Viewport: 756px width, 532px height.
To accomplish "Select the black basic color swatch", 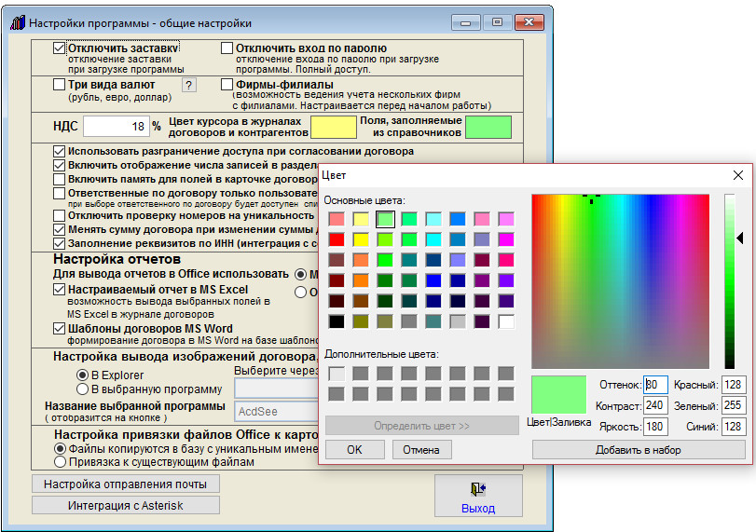I will pyautogui.click(x=336, y=321).
